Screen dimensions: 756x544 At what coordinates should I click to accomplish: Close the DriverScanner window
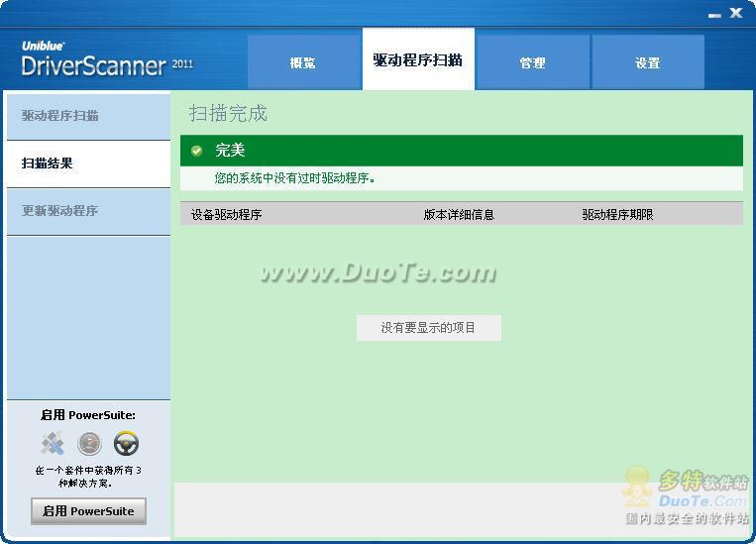click(x=736, y=13)
